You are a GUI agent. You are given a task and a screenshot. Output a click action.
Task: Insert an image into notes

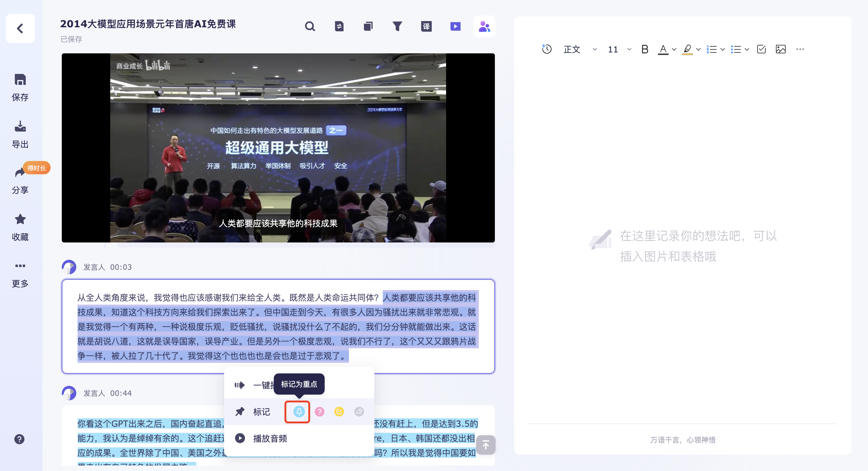pos(780,49)
